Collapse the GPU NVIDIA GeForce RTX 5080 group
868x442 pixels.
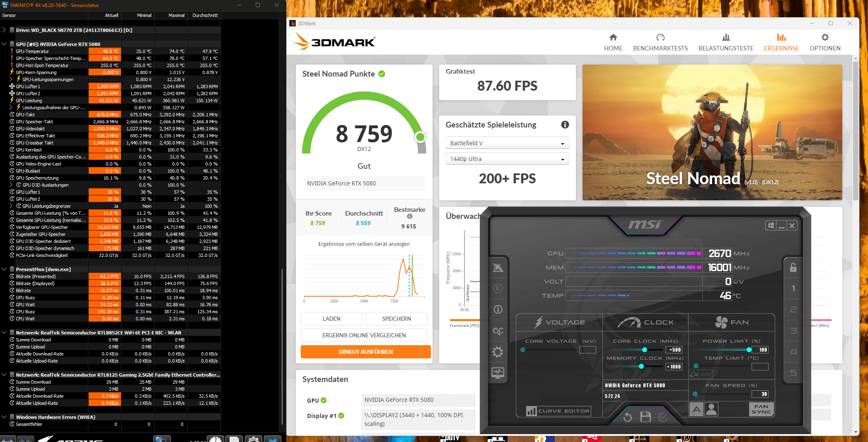4,44
